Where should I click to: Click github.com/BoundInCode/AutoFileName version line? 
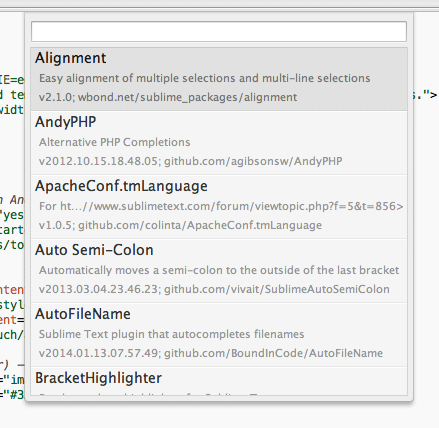pos(211,353)
